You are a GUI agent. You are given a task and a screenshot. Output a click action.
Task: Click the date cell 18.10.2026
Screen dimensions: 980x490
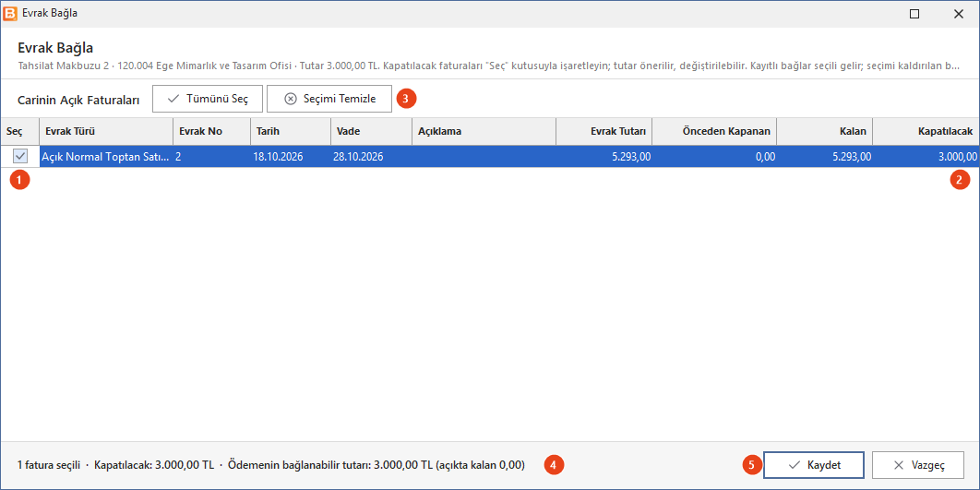pos(291,157)
